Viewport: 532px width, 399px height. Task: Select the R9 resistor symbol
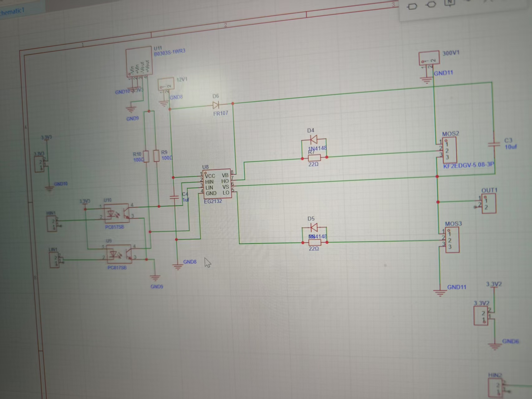click(157, 156)
